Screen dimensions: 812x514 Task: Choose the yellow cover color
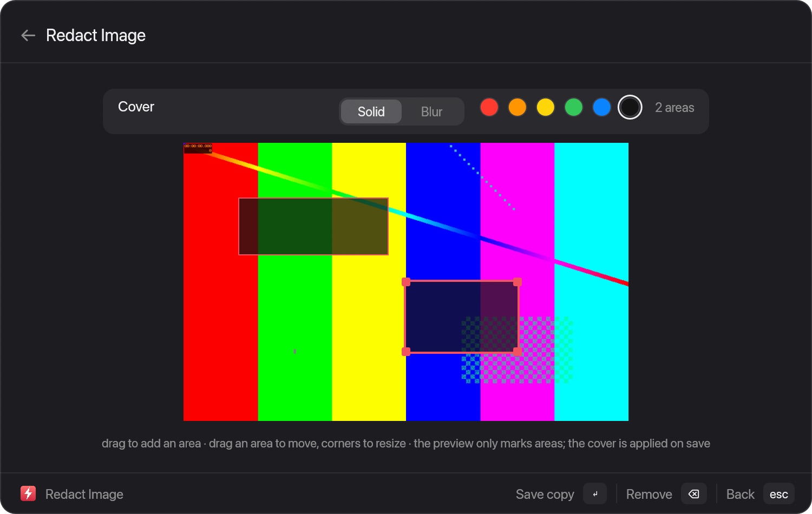(x=546, y=107)
